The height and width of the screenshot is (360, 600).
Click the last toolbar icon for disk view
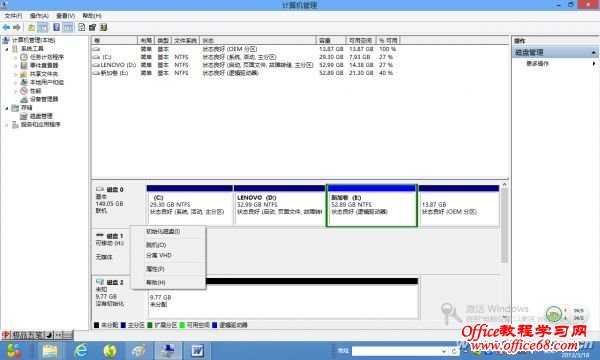click(103, 27)
